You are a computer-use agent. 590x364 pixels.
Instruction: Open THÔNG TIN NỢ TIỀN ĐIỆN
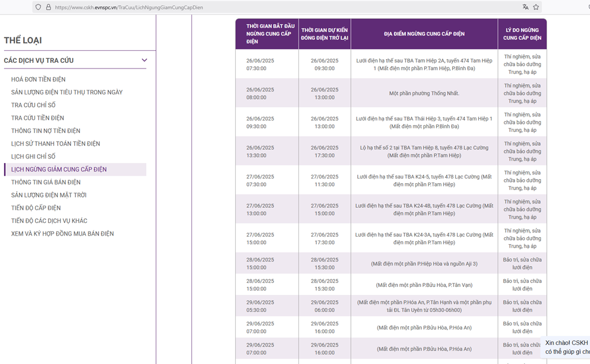(x=46, y=131)
